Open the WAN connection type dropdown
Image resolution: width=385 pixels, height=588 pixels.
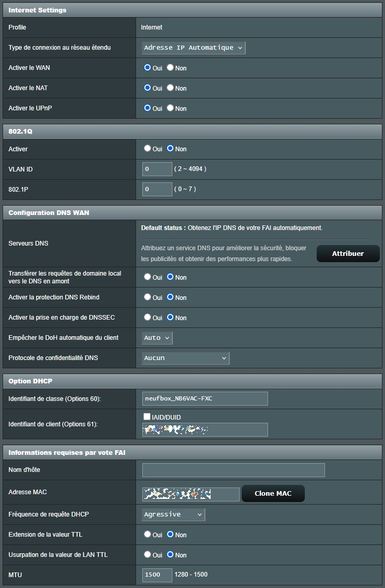click(194, 48)
